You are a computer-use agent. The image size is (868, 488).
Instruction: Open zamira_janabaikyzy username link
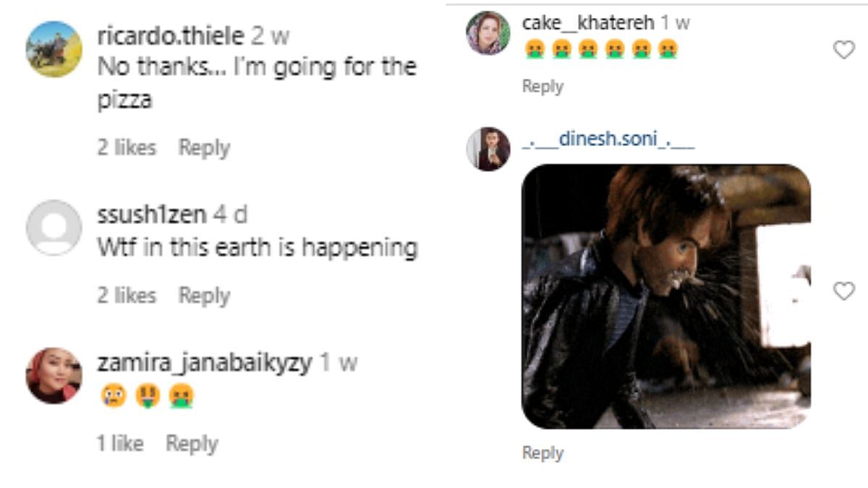[x=205, y=362]
